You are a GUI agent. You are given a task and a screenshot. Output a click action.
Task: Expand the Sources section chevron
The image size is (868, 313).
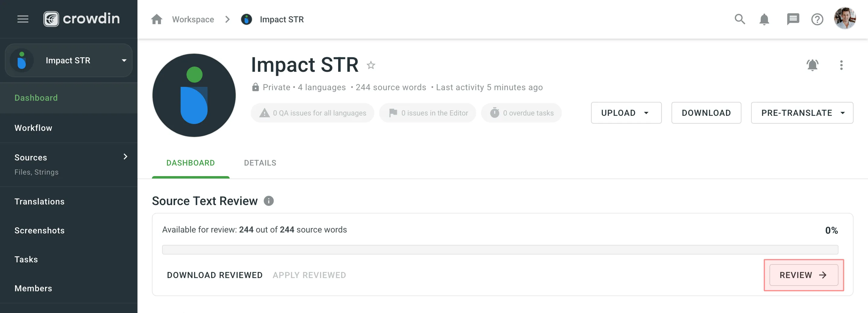(x=125, y=156)
